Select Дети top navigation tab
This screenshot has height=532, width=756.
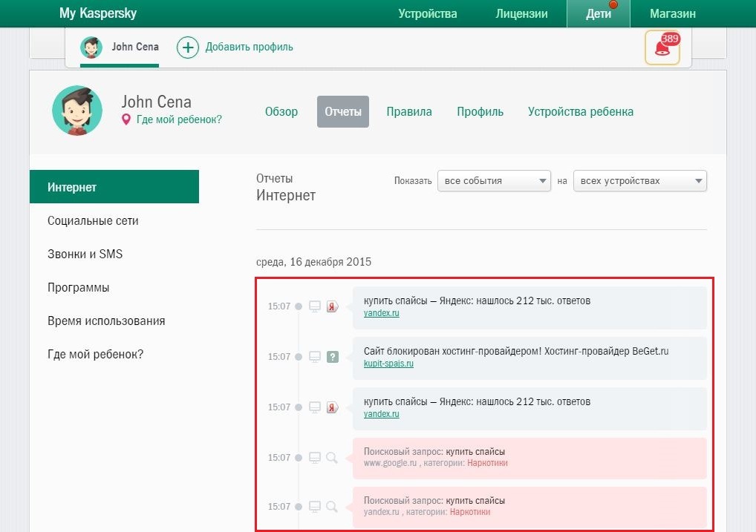tap(599, 13)
